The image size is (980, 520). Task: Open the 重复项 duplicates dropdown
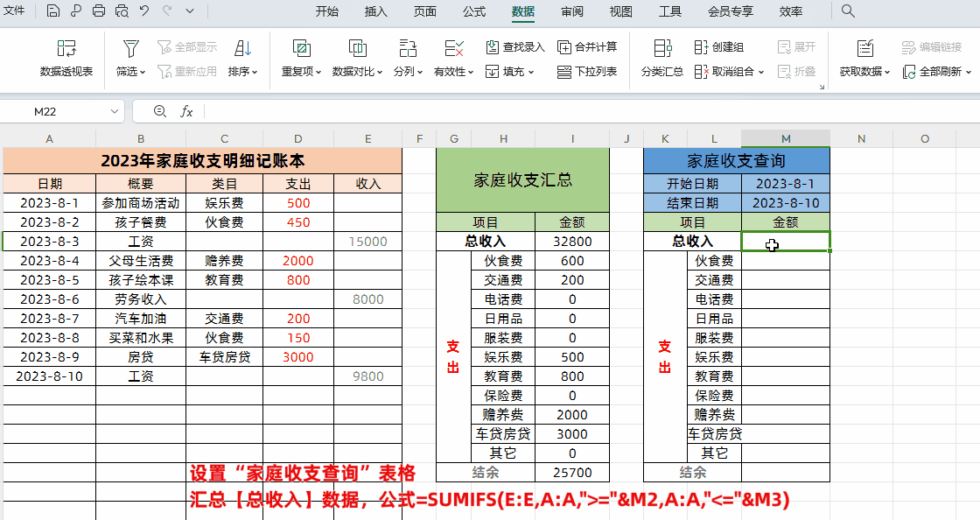click(301, 71)
